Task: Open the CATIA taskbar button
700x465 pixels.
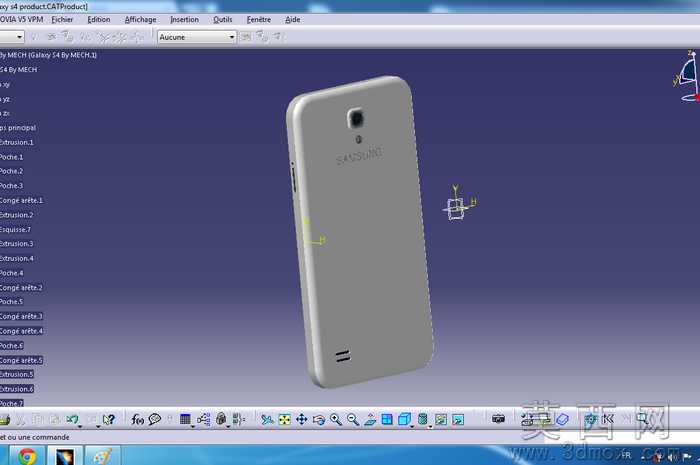Action: pos(65,457)
